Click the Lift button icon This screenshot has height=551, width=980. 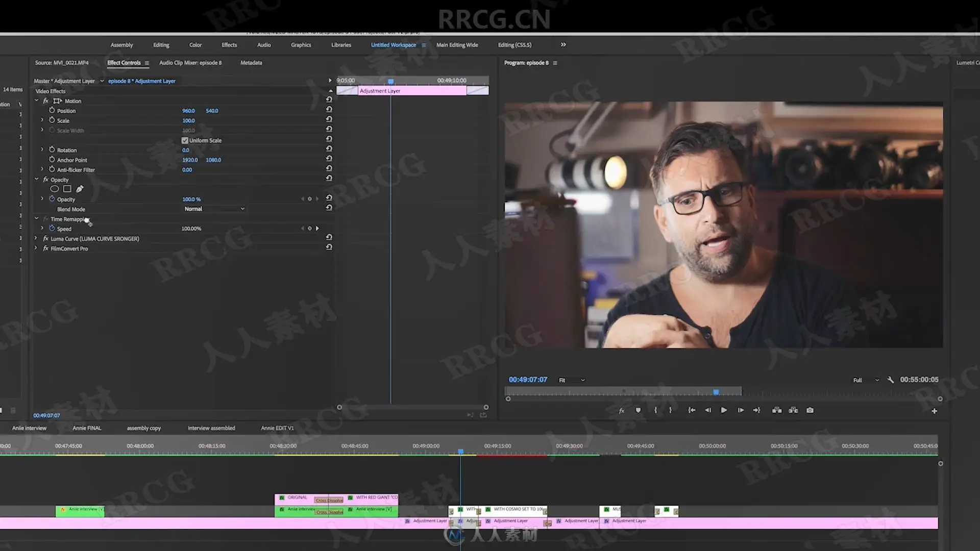coord(777,410)
